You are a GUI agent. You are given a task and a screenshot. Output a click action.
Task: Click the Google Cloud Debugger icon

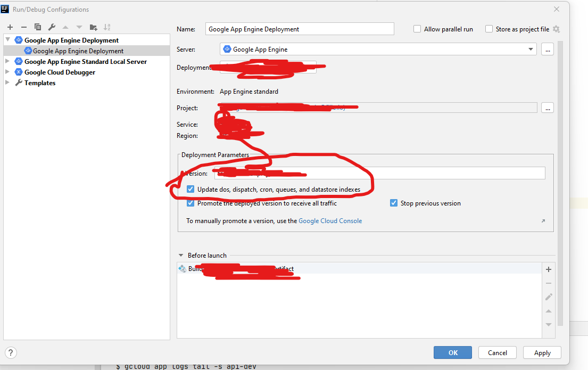point(19,72)
